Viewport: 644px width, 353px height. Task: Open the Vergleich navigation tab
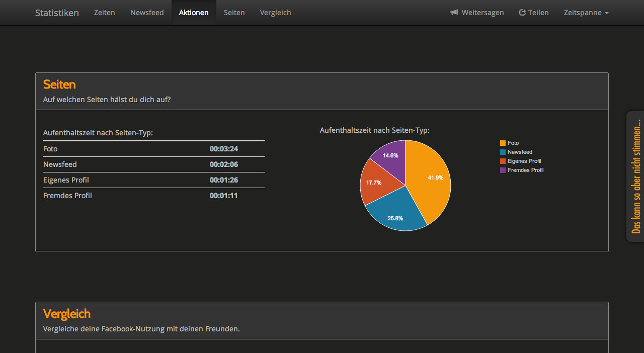(x=275, y=13)
